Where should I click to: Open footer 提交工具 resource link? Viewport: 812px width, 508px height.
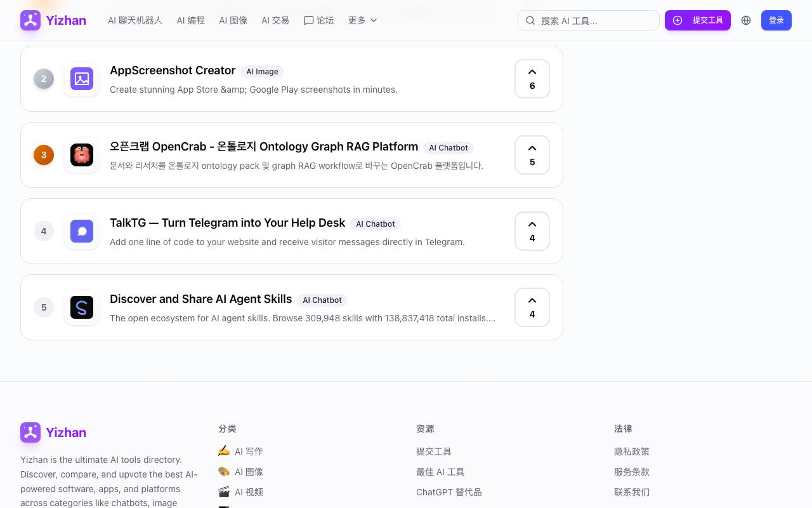pyautogui.click(x=434, y=451)
